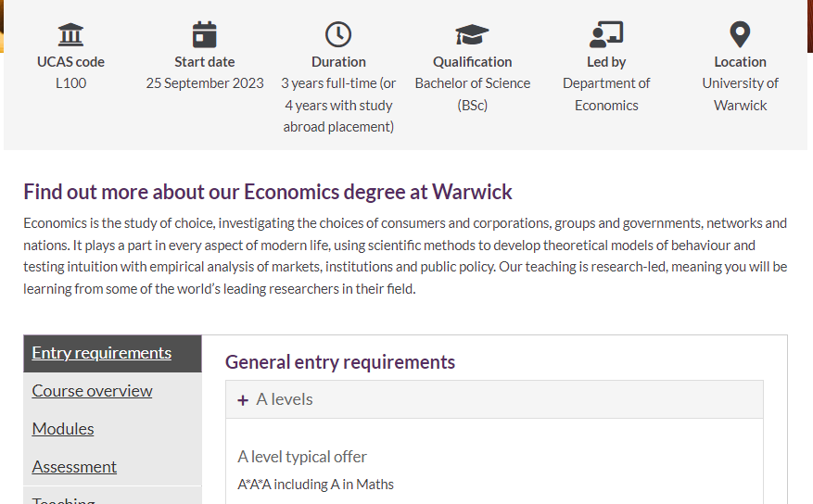This screenshot has width=813, height=504.
Task: Click the UCAS code building icon
Action: pos(70,35)
